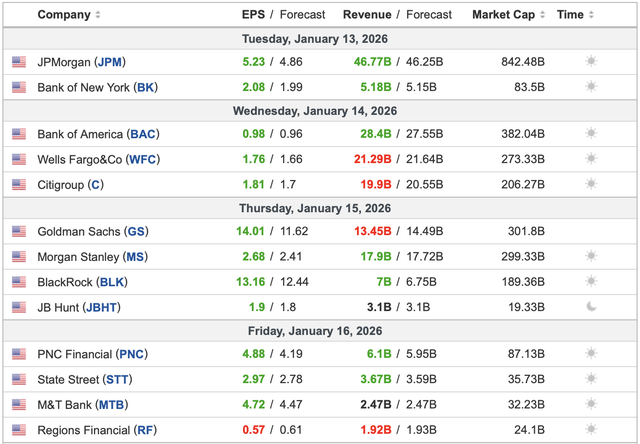Click the sun time icon in BlackRock row
Screen dimensions: 640x444
pyautogui.click(x=591, y=282)
